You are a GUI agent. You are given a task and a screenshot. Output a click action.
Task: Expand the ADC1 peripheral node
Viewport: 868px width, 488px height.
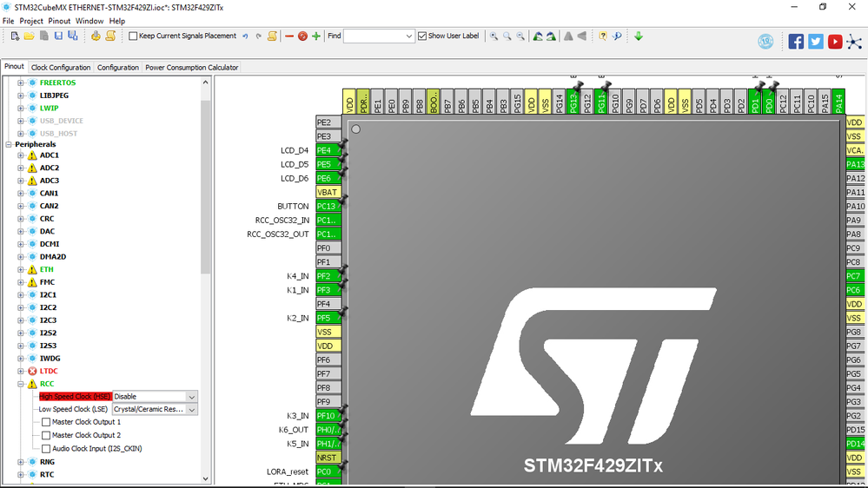[21, 155]
